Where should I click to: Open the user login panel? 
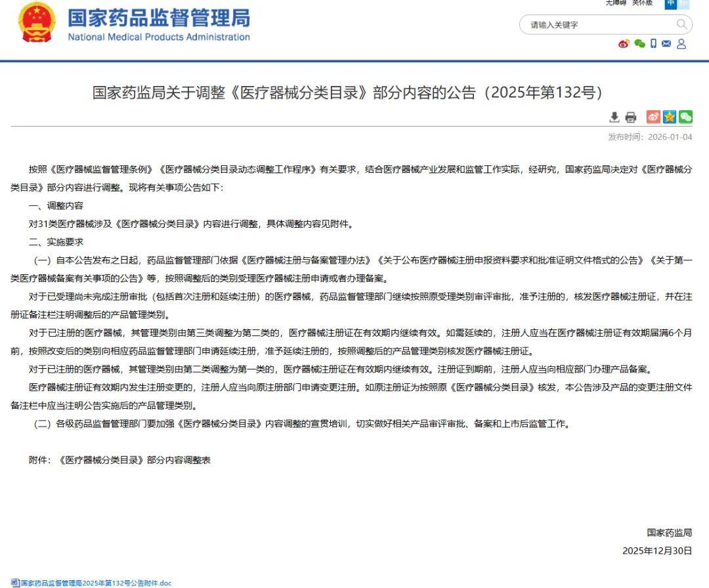point(681,43)
